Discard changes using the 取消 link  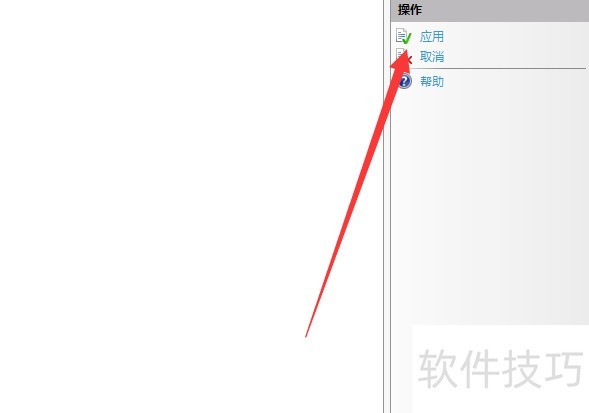pos(432,57)
